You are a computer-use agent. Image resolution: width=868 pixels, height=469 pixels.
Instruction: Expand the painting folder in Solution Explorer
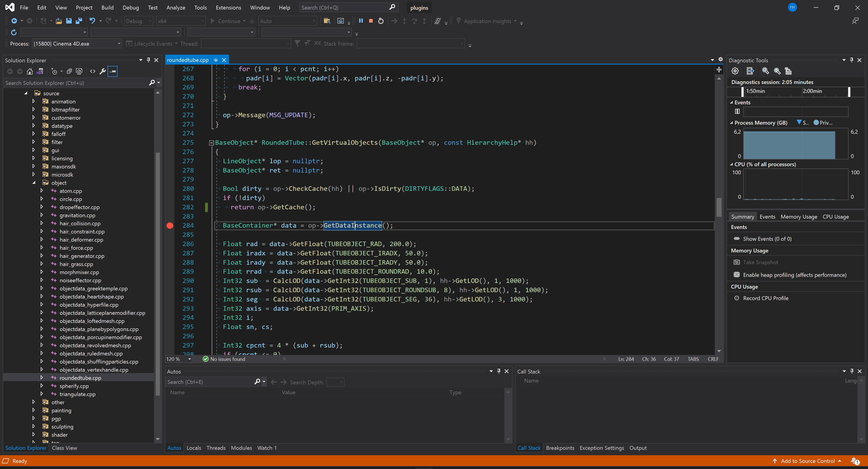click(x=33, y=410)
